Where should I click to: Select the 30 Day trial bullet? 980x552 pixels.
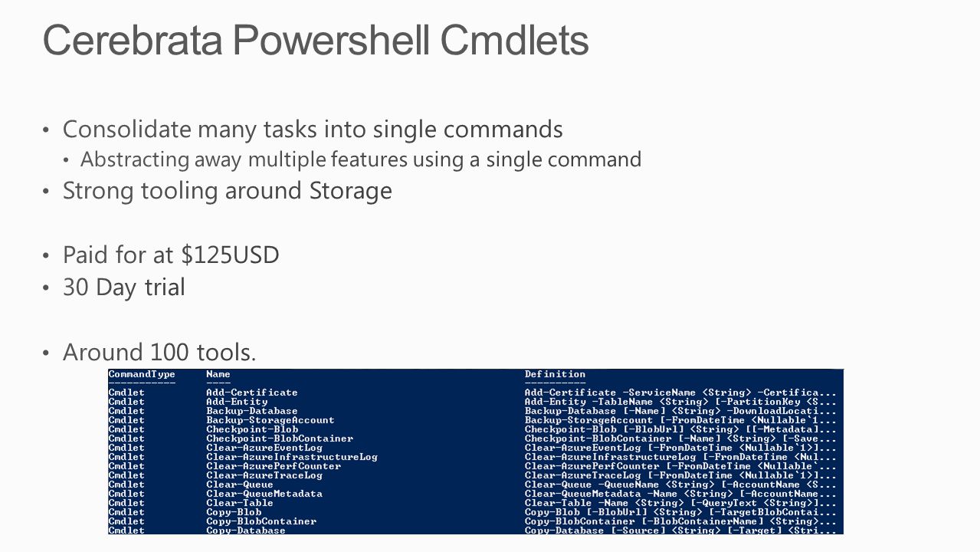tap(124, 287)
